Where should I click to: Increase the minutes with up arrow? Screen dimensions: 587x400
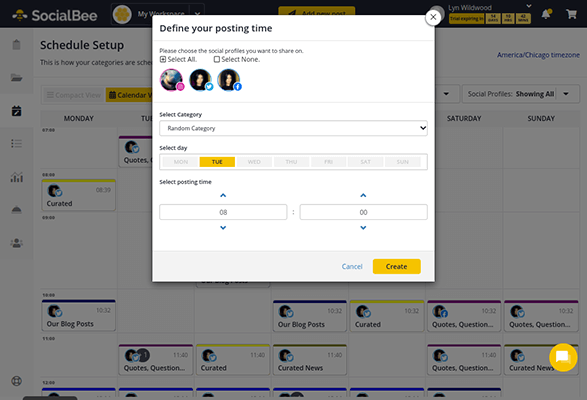(x=363, y=196)
